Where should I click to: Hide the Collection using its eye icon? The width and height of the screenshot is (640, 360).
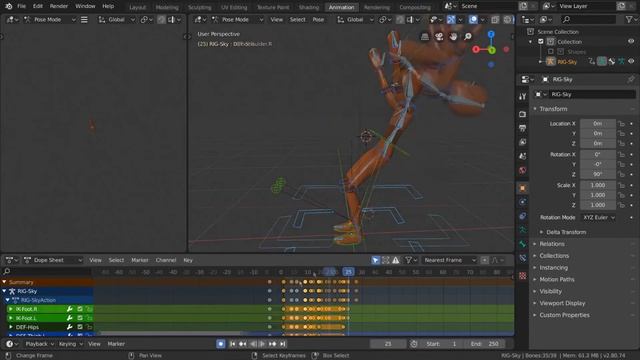(x=631, y=41)
